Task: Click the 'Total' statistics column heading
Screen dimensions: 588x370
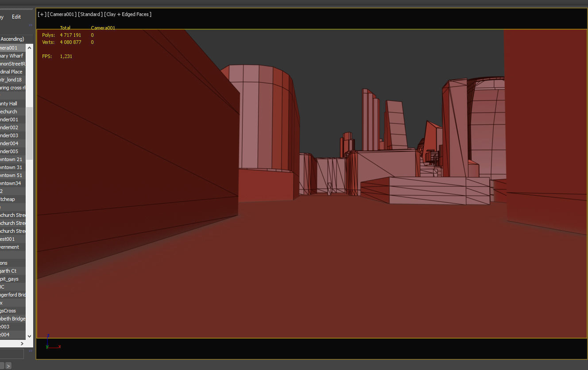Action: [x=65, y=28]
